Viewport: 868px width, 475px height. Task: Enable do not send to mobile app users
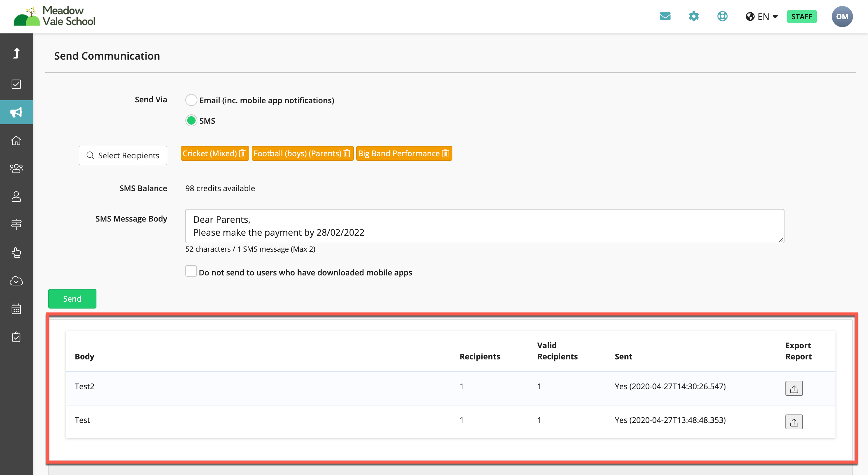coord(191,271)
